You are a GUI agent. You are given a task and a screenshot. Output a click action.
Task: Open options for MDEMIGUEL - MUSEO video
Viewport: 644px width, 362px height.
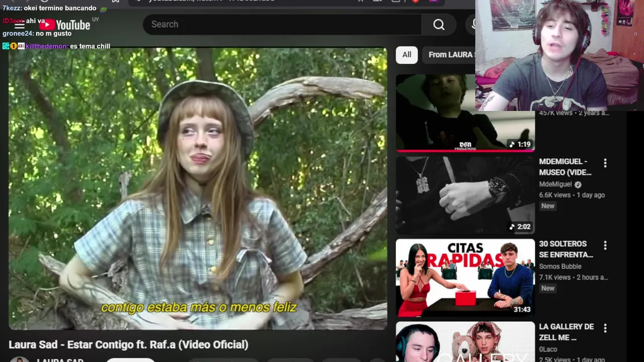(605, 163)
